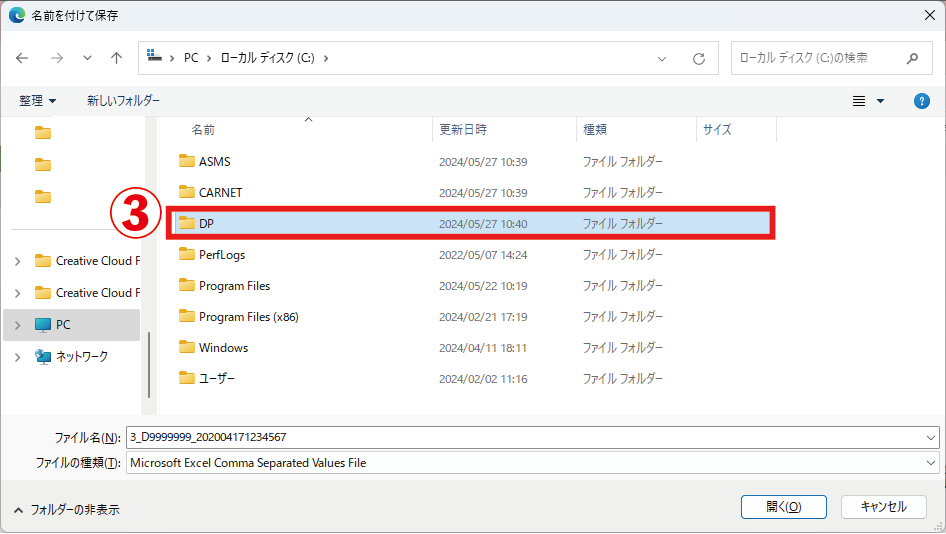Click the 開く(O) button

point(784,507)
